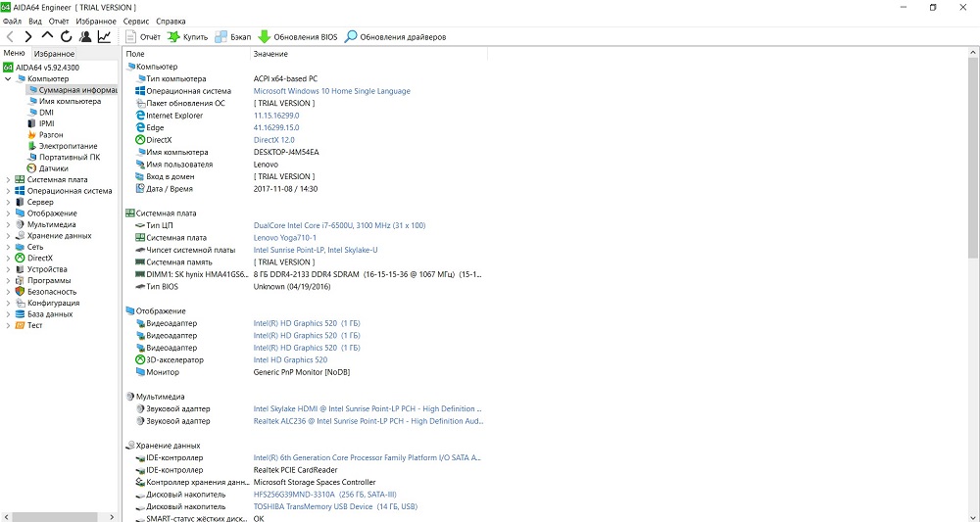The image size is (980, 522).
Task: Go back with the left arrow toolbar icon
Action: [10, 37]
